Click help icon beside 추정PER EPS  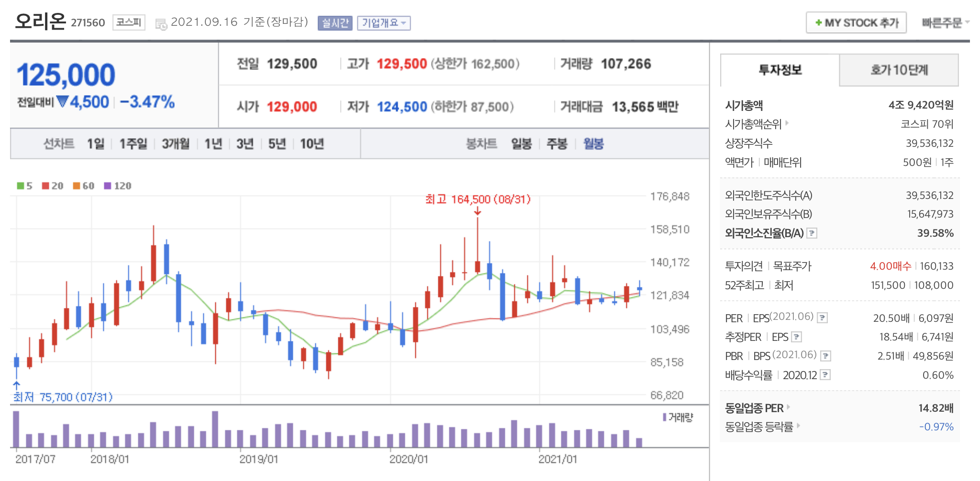click(x=796, y=337)
